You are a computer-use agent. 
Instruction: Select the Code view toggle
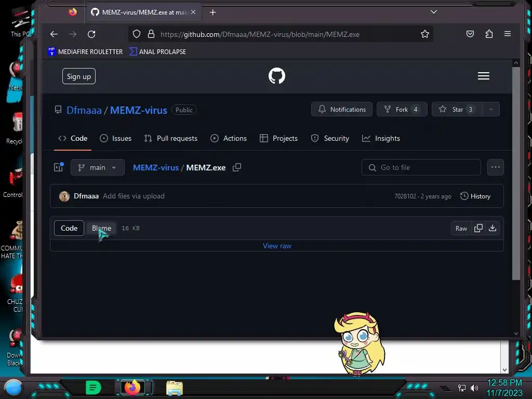69,229
